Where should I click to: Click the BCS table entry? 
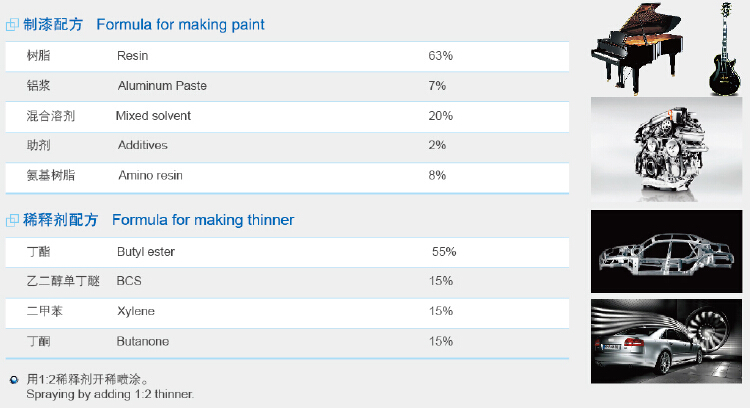pos(129,281)
